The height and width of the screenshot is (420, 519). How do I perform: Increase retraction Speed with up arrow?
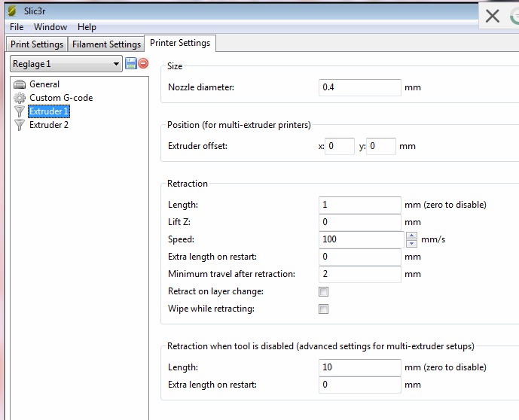[411, 236]
